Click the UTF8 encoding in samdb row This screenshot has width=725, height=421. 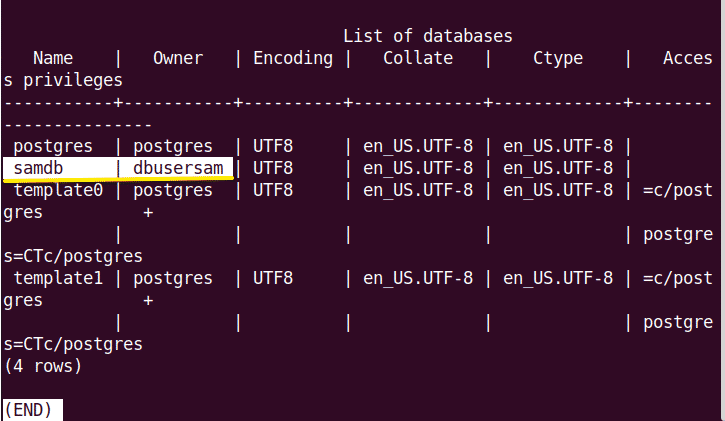click(x=273, y=168)
